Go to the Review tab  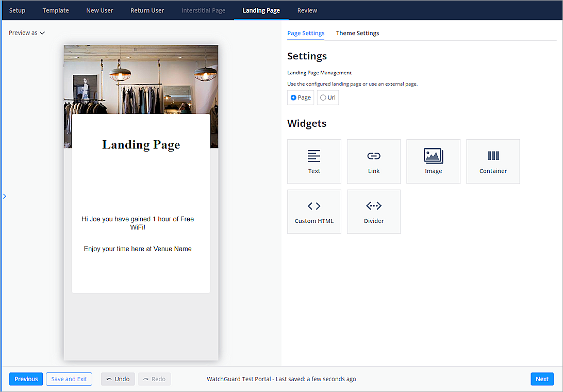click(x=307, y=10)
